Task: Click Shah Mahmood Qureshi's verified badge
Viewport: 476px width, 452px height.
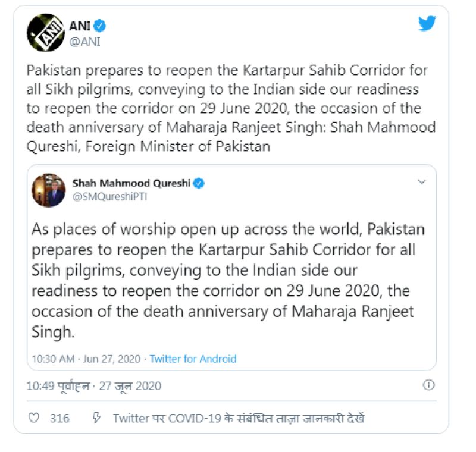Action: (x=199, y=183)
